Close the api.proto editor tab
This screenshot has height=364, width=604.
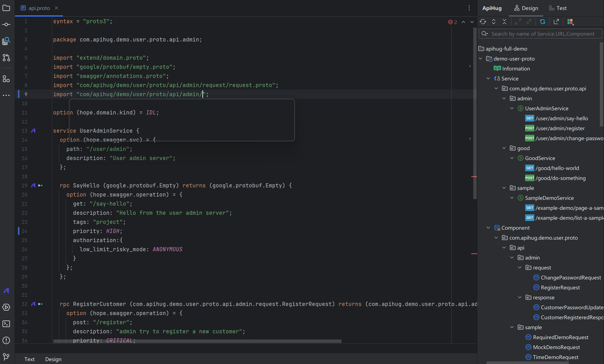click(x=56, y=8)
